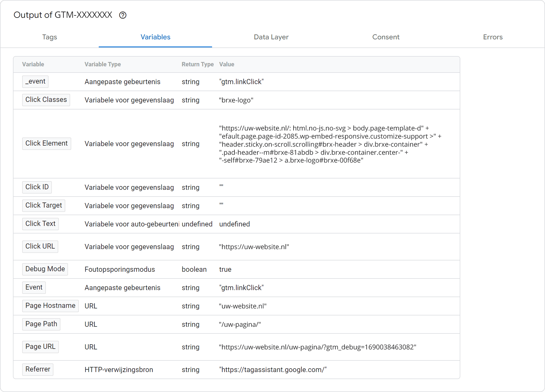Click the _event variable chip
The height and width of the screenshot is (392, 545).
(35, 81)
